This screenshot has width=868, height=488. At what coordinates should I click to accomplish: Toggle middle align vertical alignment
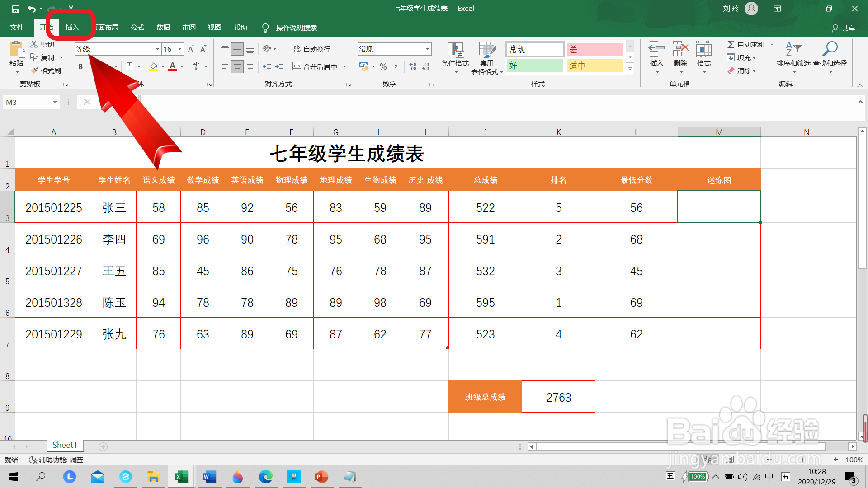(x=237, y=49)
